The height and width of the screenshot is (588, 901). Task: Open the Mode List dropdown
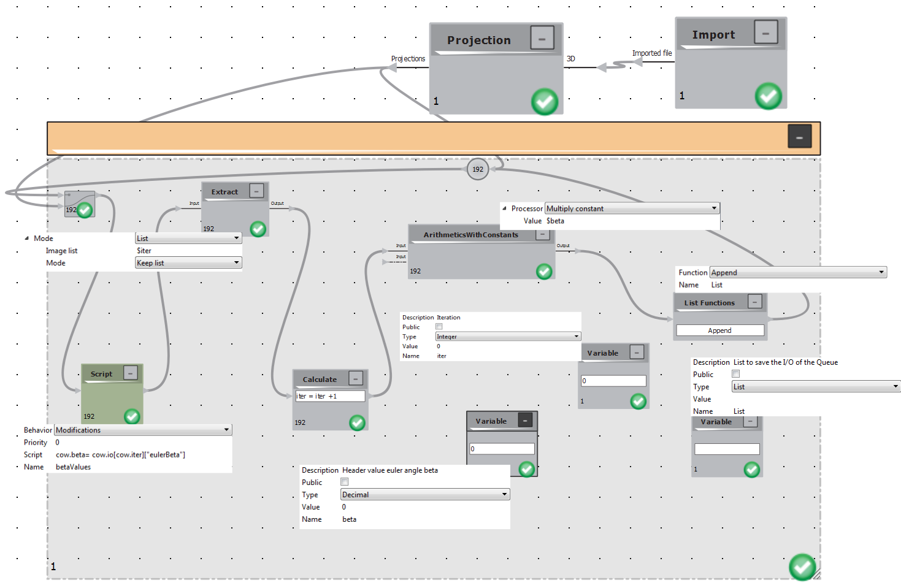(188, 238)
